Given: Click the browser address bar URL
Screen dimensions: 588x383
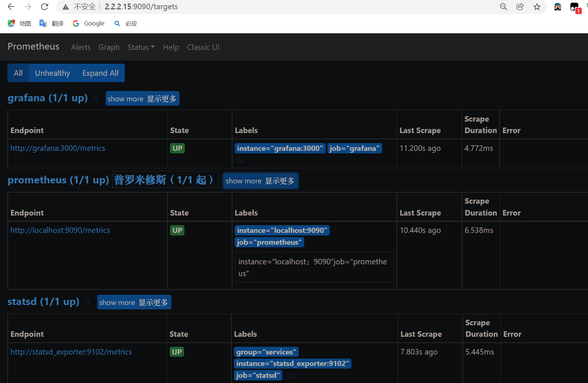Looking at the screenshot, I should [x=141, y=7].
